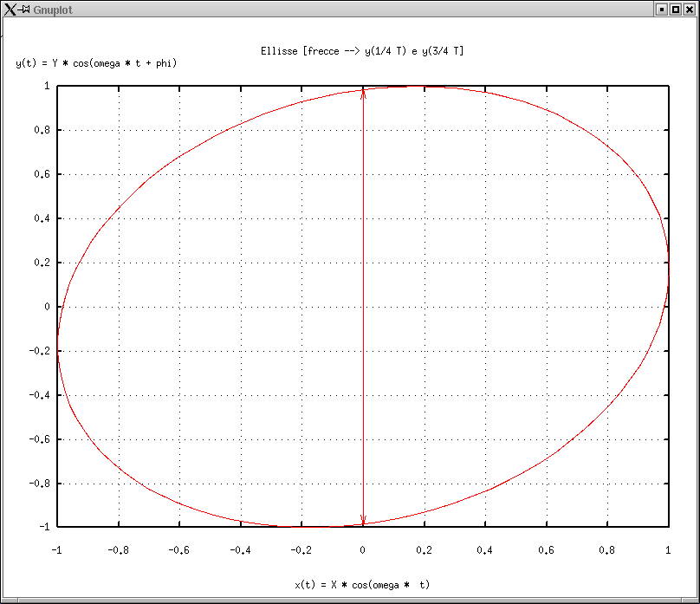Close the Gnuplot window
700x604 pixels.
[x=690, y=10]
